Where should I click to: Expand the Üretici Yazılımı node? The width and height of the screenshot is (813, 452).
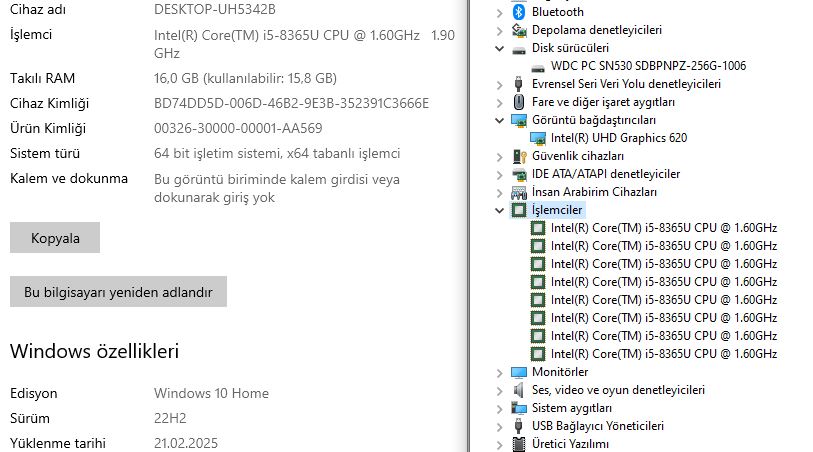tap(499, 445)
